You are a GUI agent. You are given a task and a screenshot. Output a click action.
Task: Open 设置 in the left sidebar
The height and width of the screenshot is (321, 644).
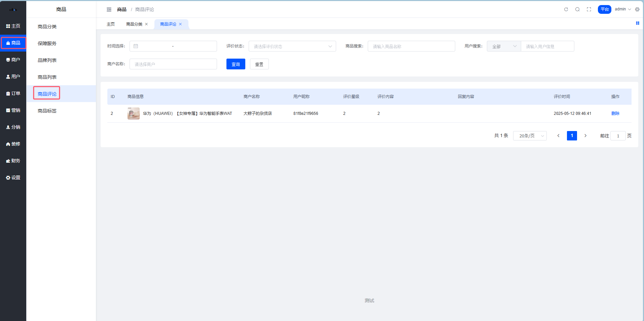tap(13, 178)
